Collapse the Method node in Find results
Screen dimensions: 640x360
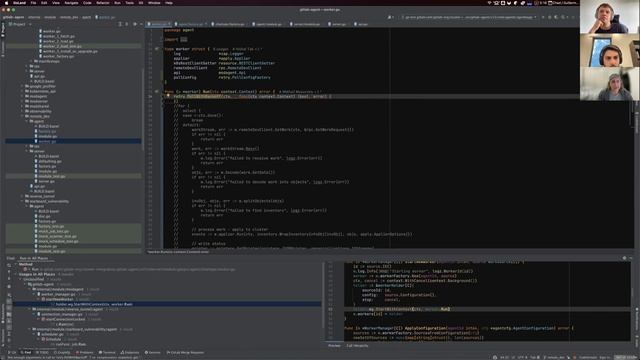pos(16,264)
